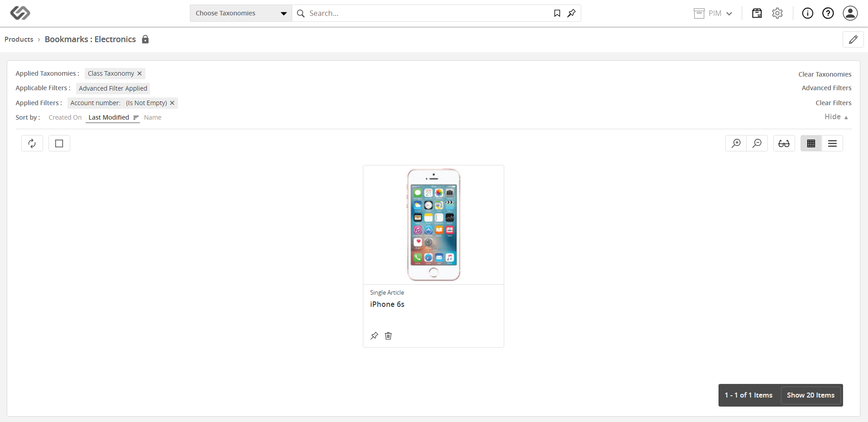Sort by Created On
Viewport: 868px width, 422px height.
point(65,117)
